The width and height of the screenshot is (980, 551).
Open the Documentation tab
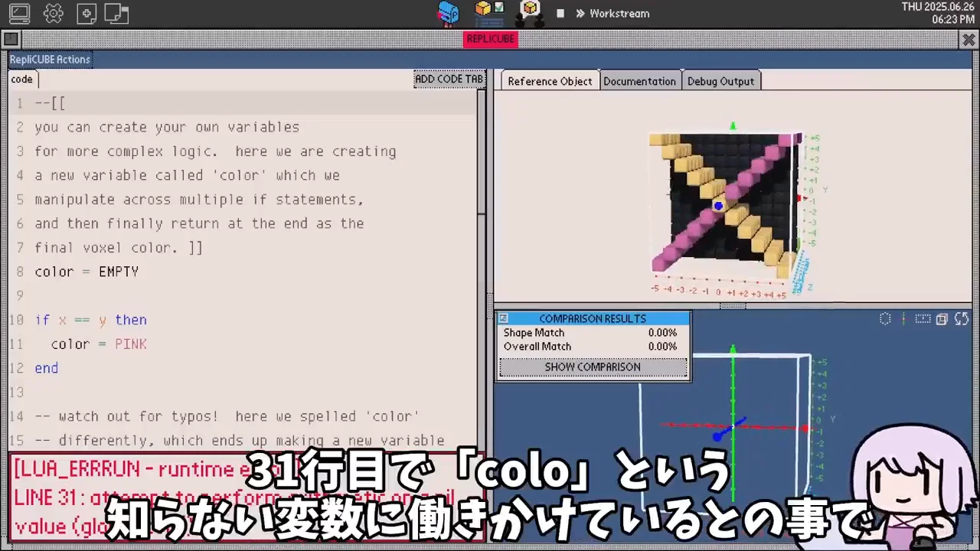(x=639, y=81)
